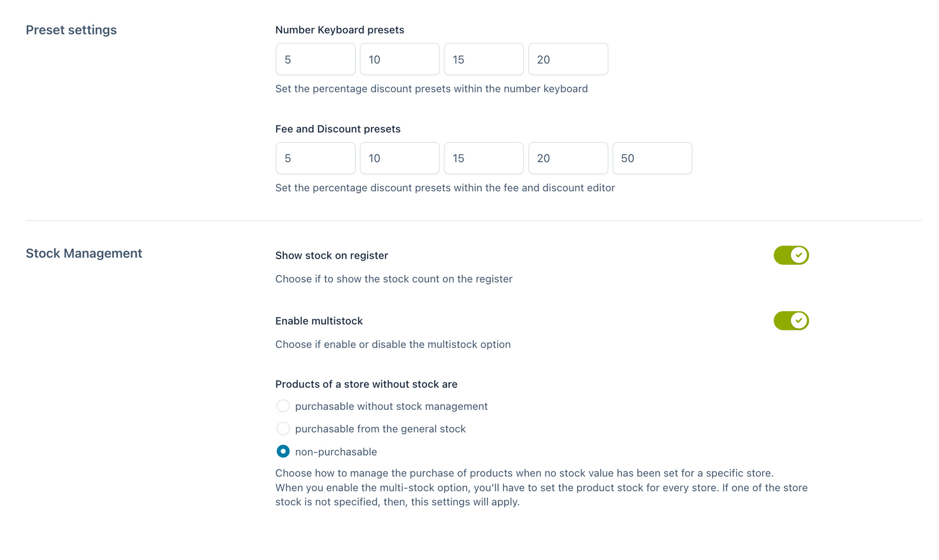This screenshot has width=939, height=560.
Task: Focus Fee and Discount preset showing 15
Action: 484,159
